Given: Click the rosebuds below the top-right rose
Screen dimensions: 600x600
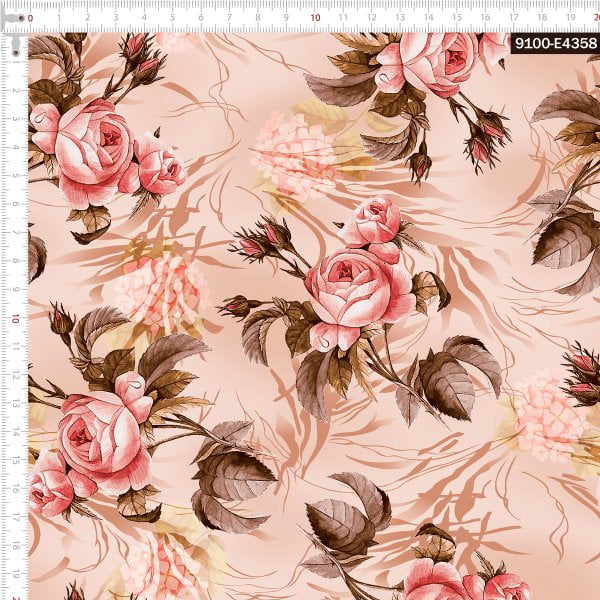Looking at the screenshot, I should tap(485, 140).
